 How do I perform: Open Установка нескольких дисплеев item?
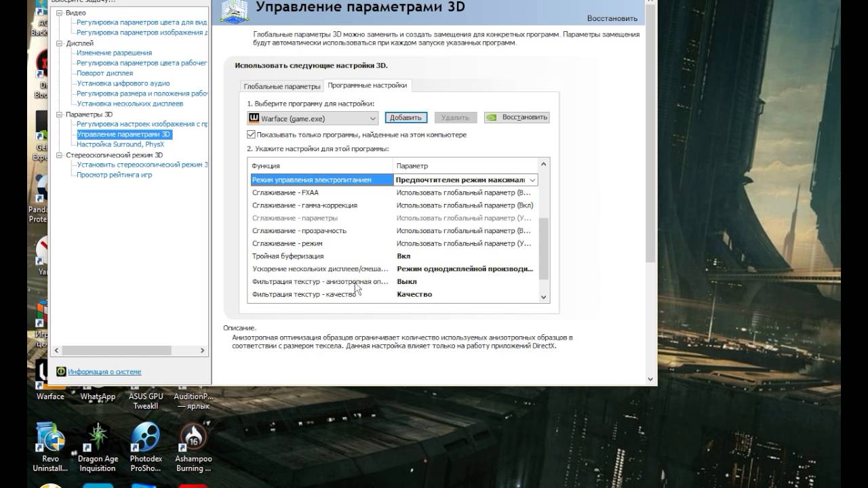point(130,104)
